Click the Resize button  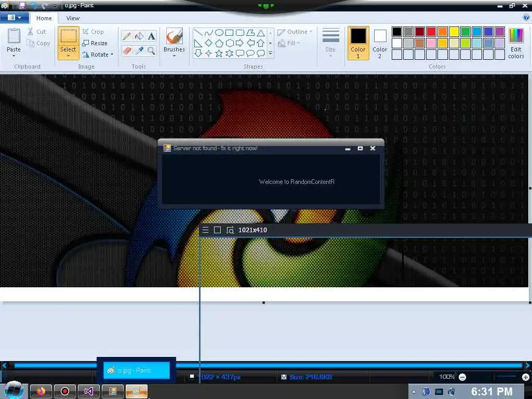pos(95,43)
